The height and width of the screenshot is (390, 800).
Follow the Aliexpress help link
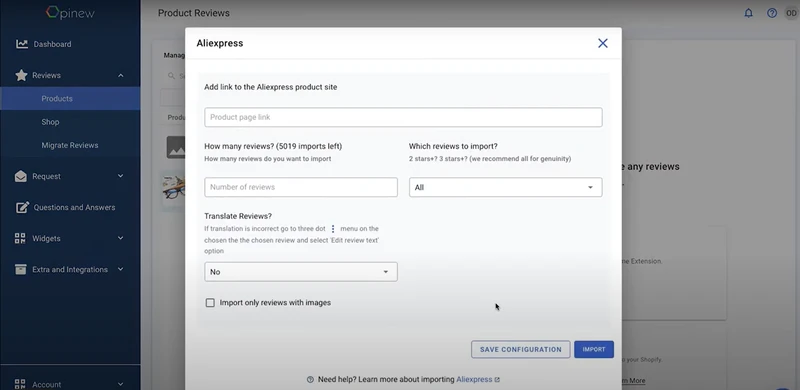(x=474, y=380)
